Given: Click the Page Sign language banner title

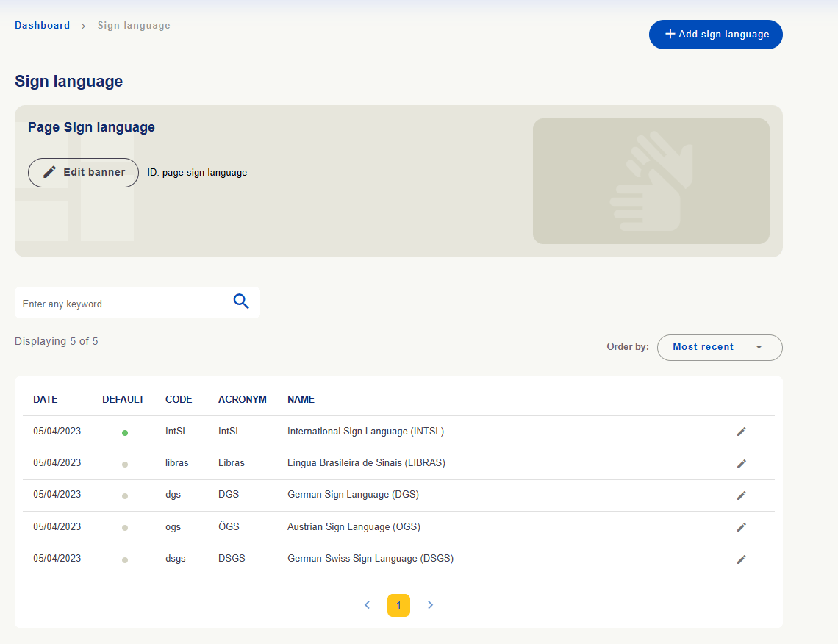Looking at the screenshot, I should (91, 127).
